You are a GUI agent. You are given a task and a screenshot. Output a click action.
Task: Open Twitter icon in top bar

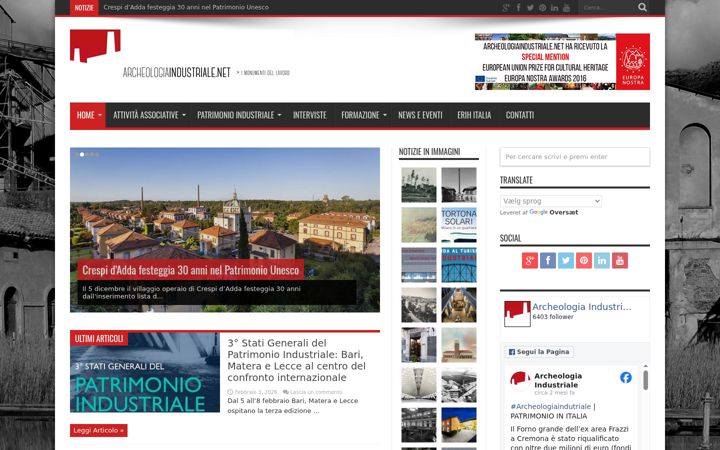coord(530,7)
